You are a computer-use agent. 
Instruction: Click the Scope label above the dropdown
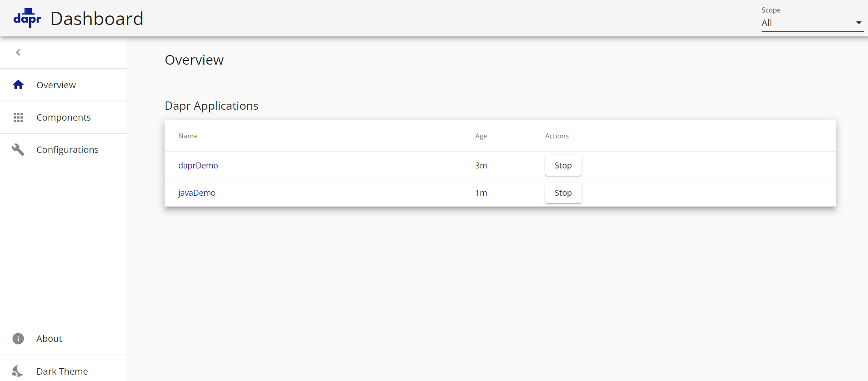coord(771,10)
